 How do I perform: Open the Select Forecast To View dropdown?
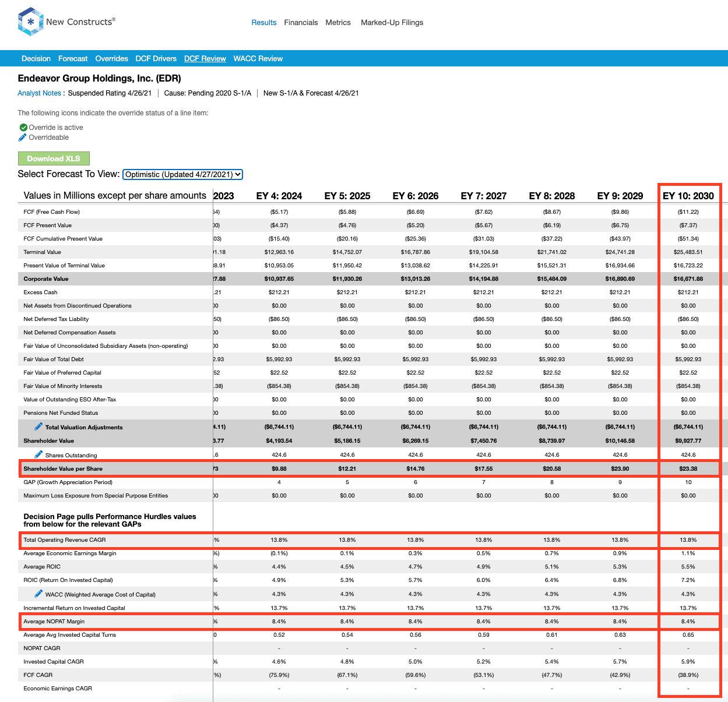click(x=183, y=174)
